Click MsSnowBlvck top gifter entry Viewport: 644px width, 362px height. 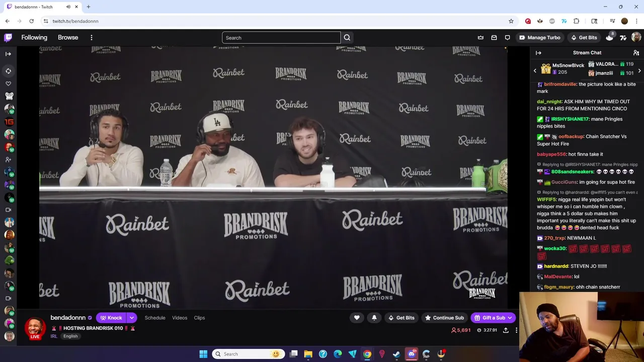point(562,69)
